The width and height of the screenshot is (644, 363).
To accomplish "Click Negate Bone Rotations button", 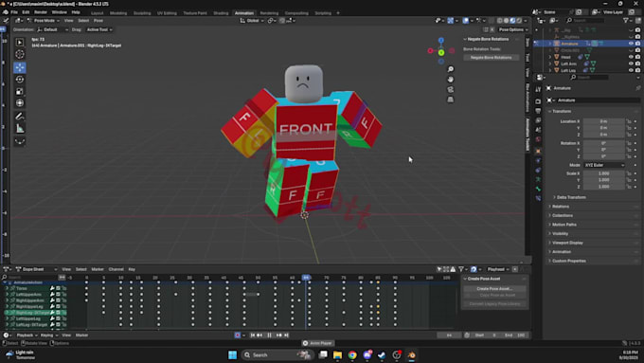I will 492,58.
